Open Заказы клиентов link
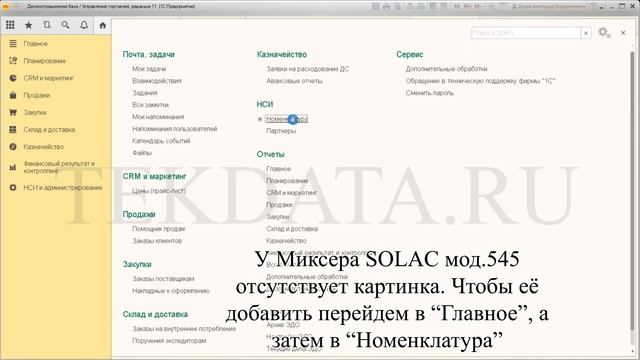Viewport: 640px width, 360px height. [157, 241]
